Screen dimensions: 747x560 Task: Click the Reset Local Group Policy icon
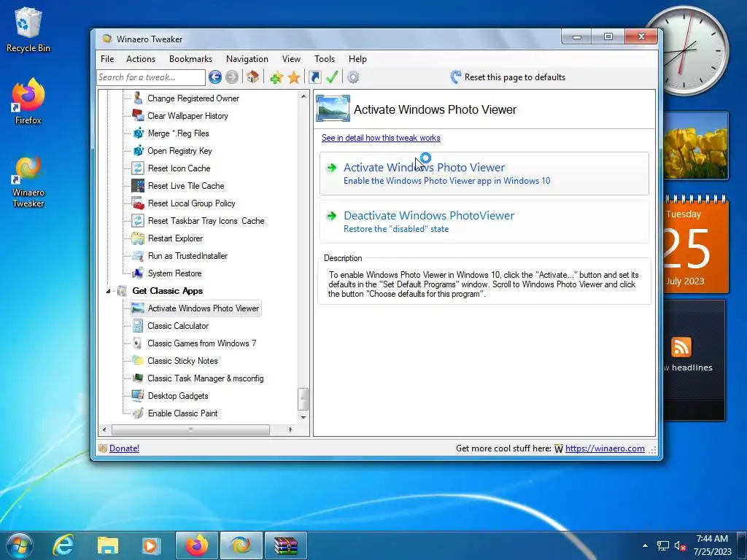click(x=138, y=203)
